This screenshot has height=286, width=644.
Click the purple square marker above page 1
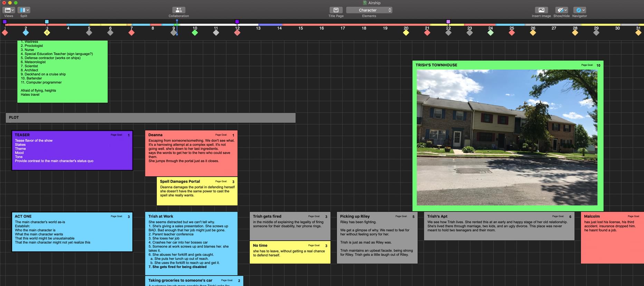click(5, 22)
